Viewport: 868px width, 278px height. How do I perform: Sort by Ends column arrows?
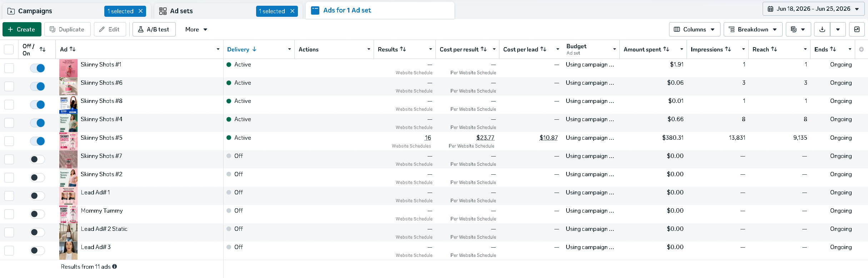tap(833, 49)
